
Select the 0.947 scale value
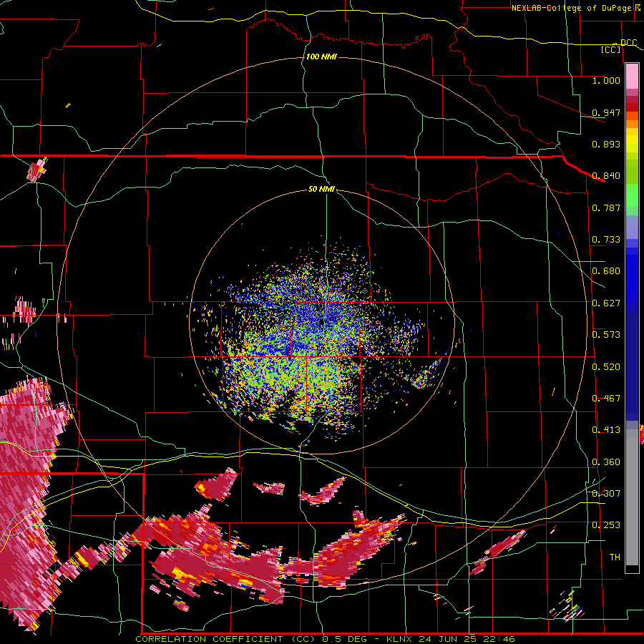606,112
